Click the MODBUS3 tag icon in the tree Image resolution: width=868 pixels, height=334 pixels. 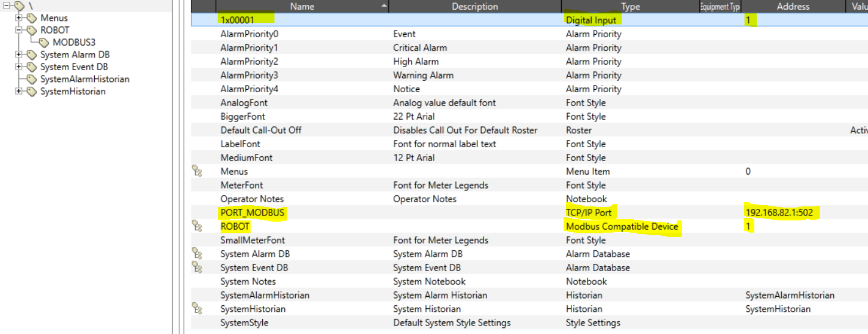(x=44, y=43)
